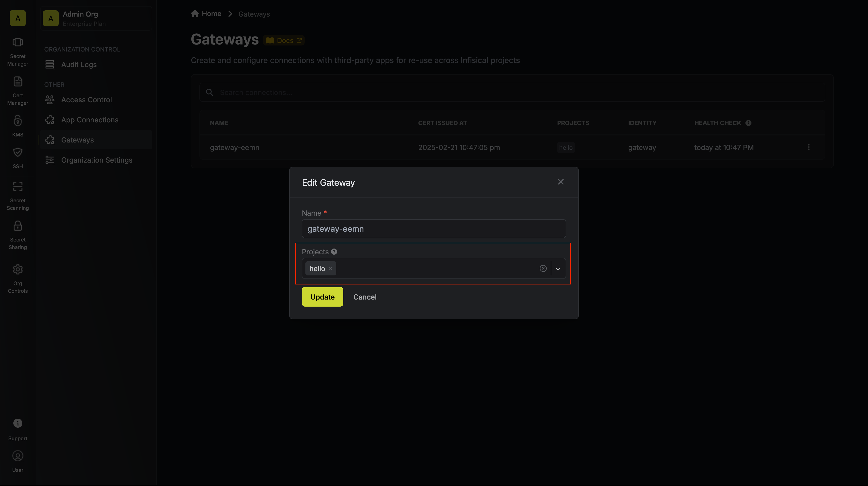Open Cert Manager section

[x=18, y=91]
